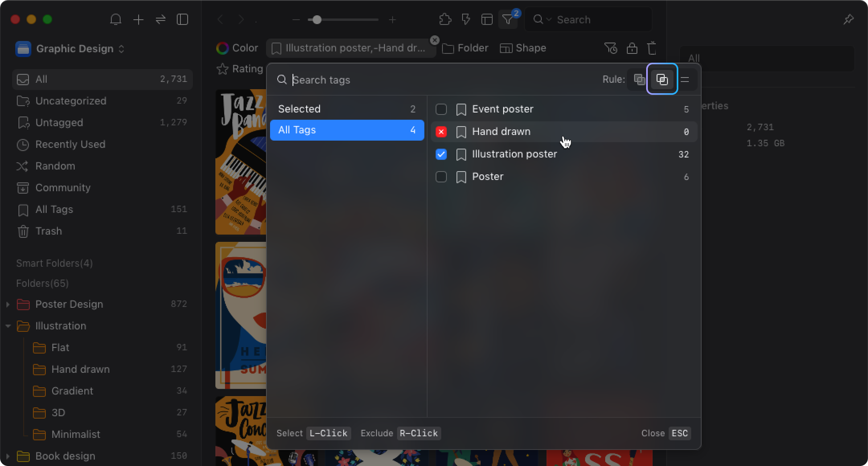Toggle the Illustration poster checkbox
Screen dimensions: 868x466
pos(441,154)
